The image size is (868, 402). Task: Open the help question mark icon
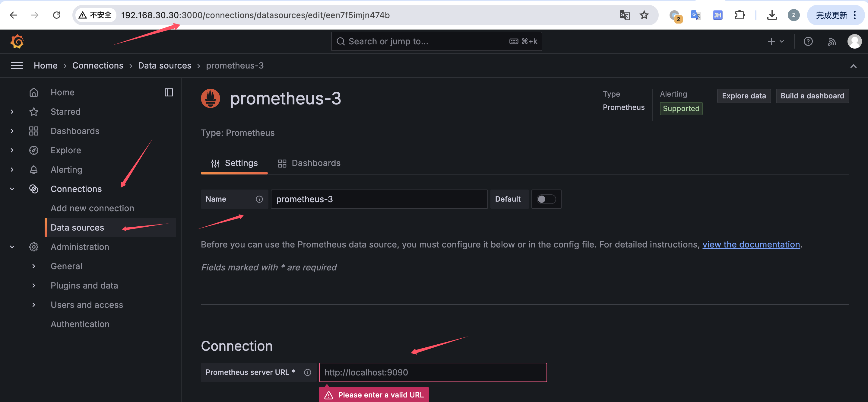pos(808,41)
